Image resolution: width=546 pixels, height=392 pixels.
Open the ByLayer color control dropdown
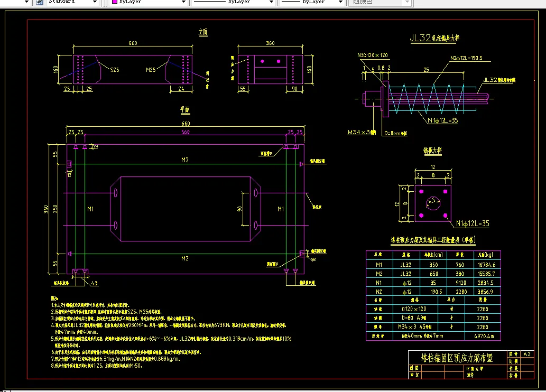pos(183,2)
